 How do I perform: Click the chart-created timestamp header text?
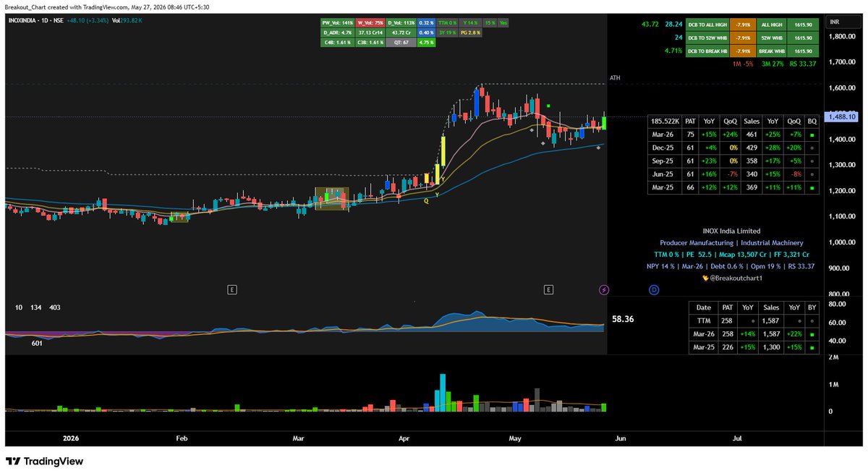pyautogui.click(x=109, y=7)
